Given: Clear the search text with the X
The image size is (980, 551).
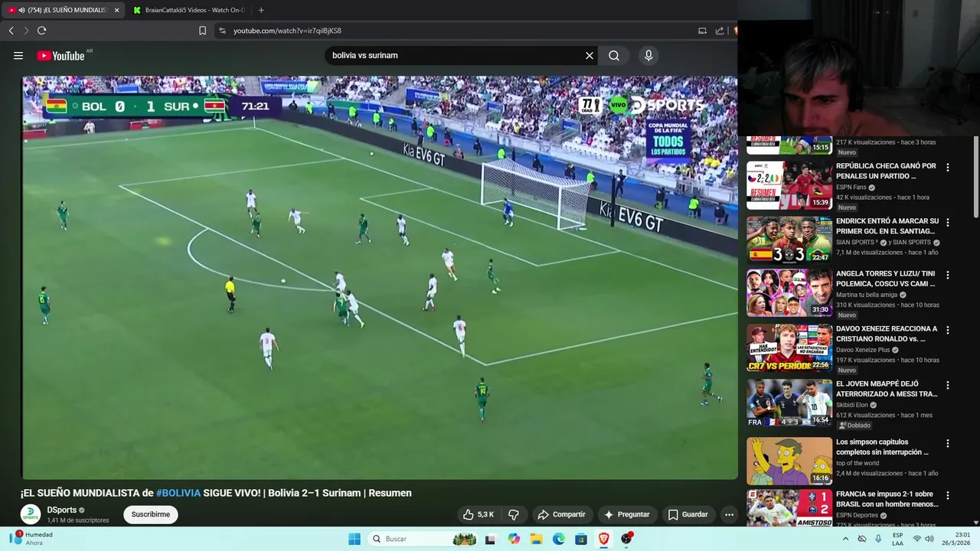Looking at the screenshot, I should click(x=590, y=55).
